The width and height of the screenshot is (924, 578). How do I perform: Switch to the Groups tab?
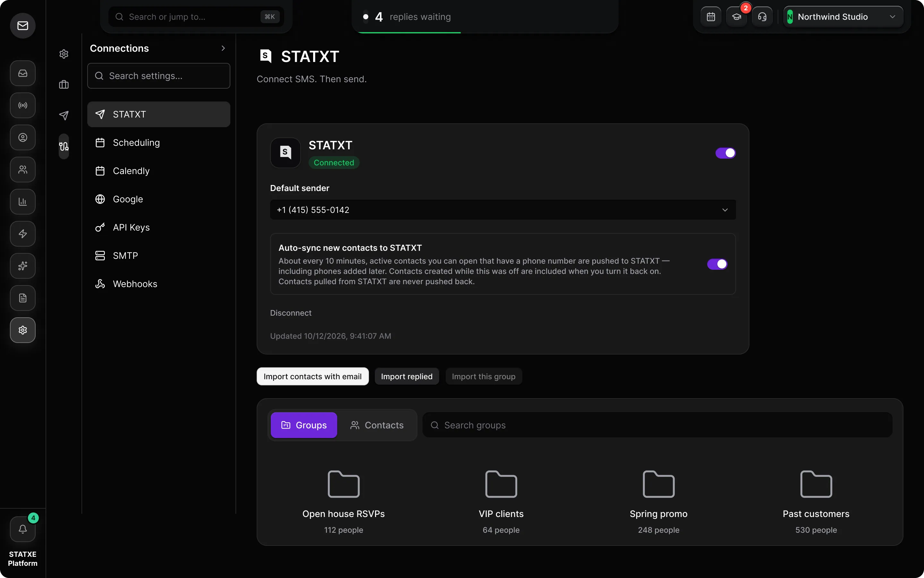(x=304, y=425)
